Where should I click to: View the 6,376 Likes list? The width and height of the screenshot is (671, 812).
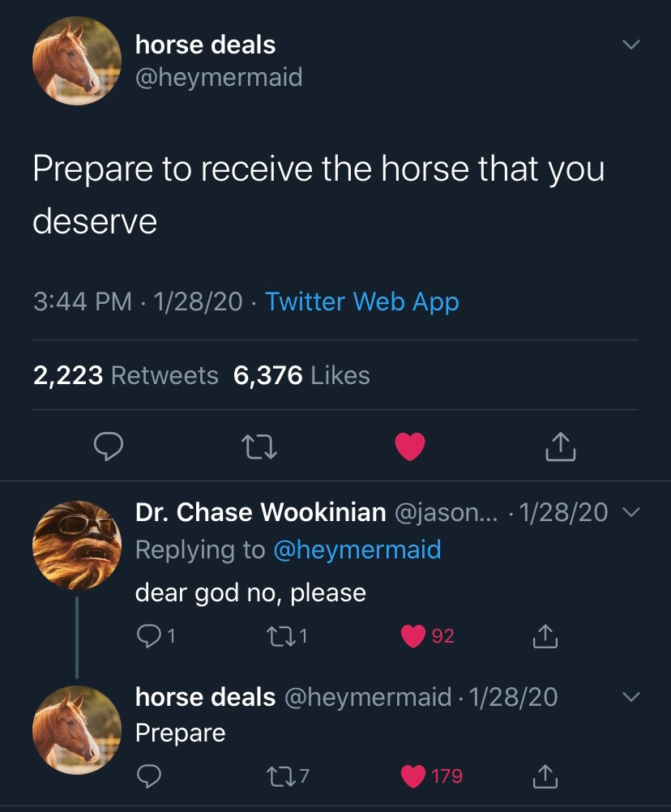pos(301,375)
